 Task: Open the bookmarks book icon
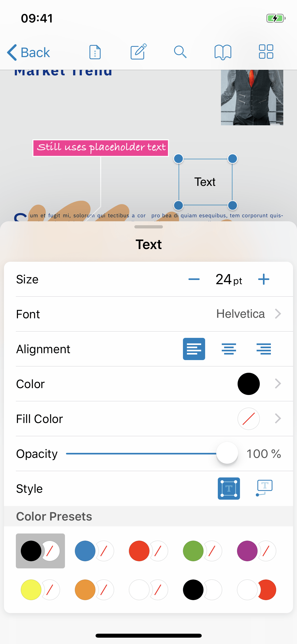coord(223,52)
